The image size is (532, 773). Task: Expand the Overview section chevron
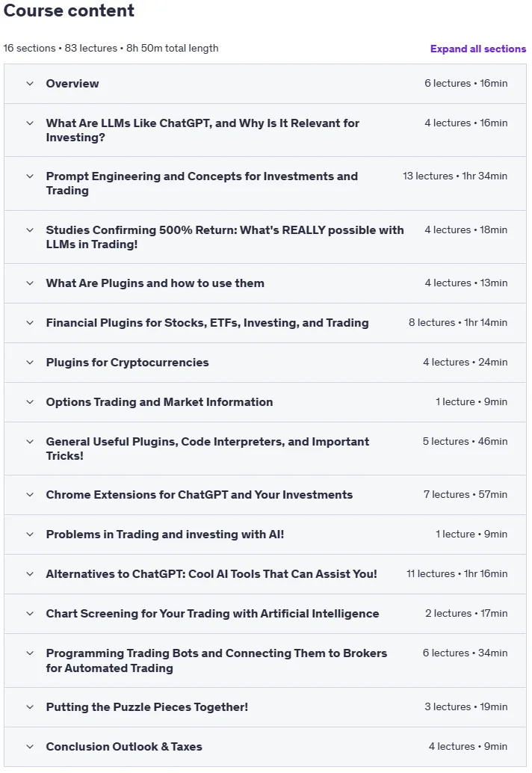click(30, 83)
